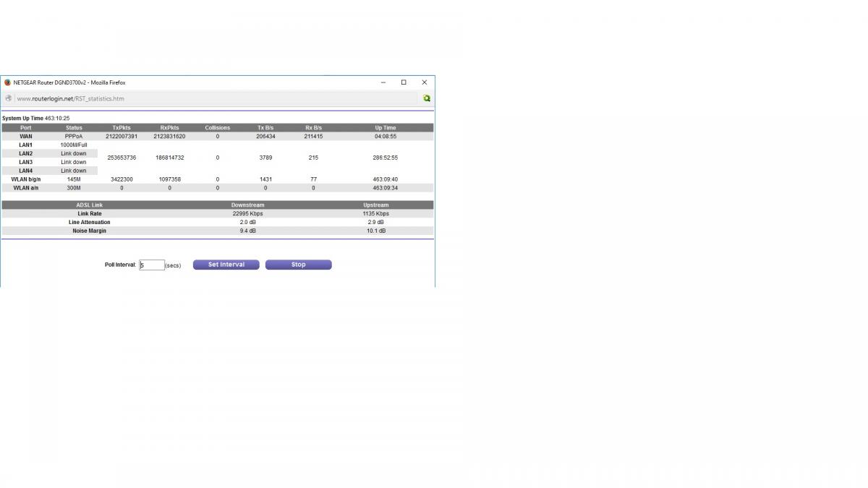
Task: Click WLAN Tx B/s value 1431
Action: pyautogui.click(x=265, y=179)
